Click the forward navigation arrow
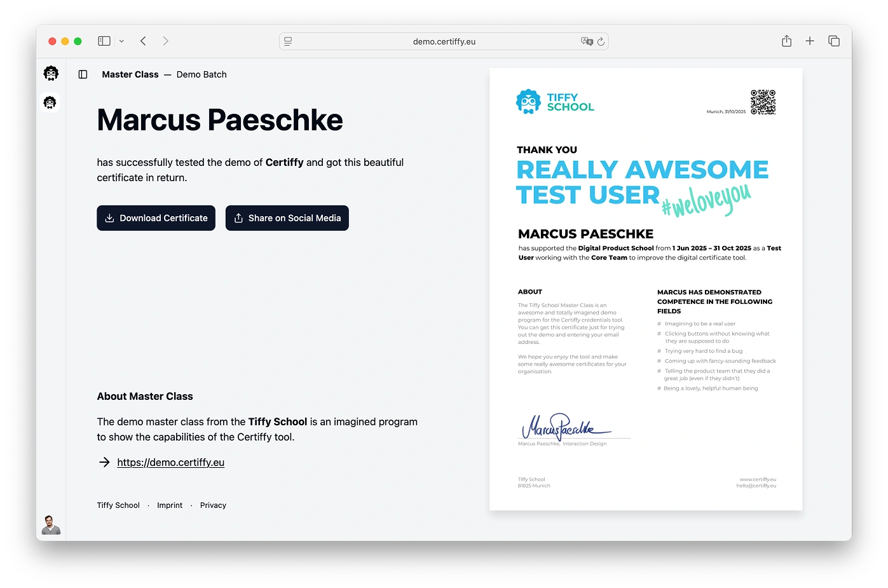Image resolution: width=888 pixels, height=588 pixels. [x=165, y=40]
